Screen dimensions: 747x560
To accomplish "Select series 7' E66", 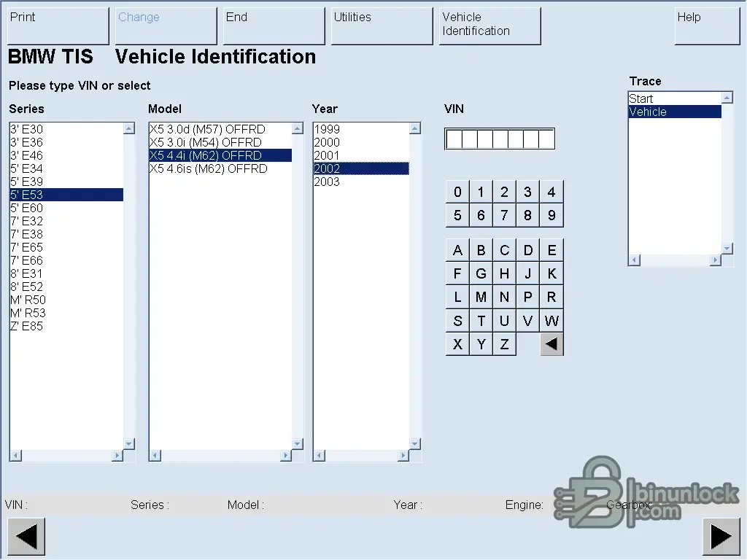I will click(x=66, y=260).
